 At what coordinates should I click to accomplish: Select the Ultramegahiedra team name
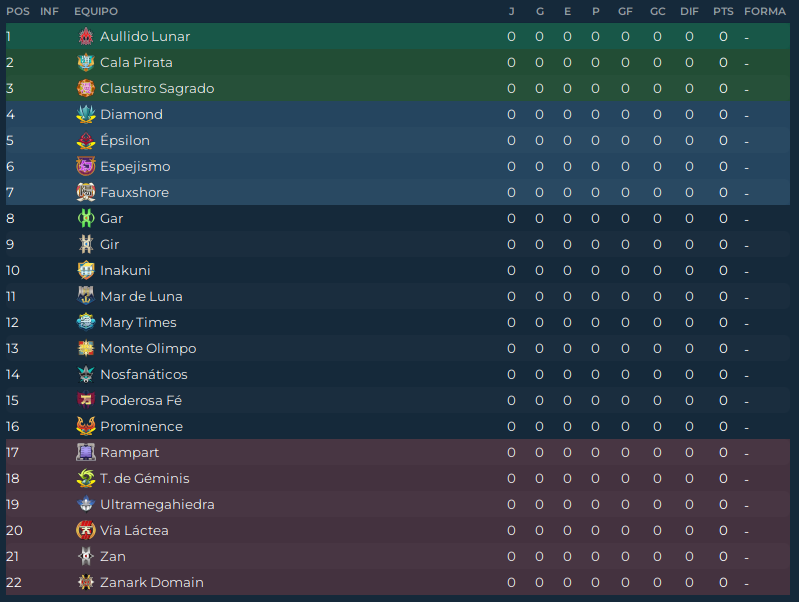coord(157,505)
